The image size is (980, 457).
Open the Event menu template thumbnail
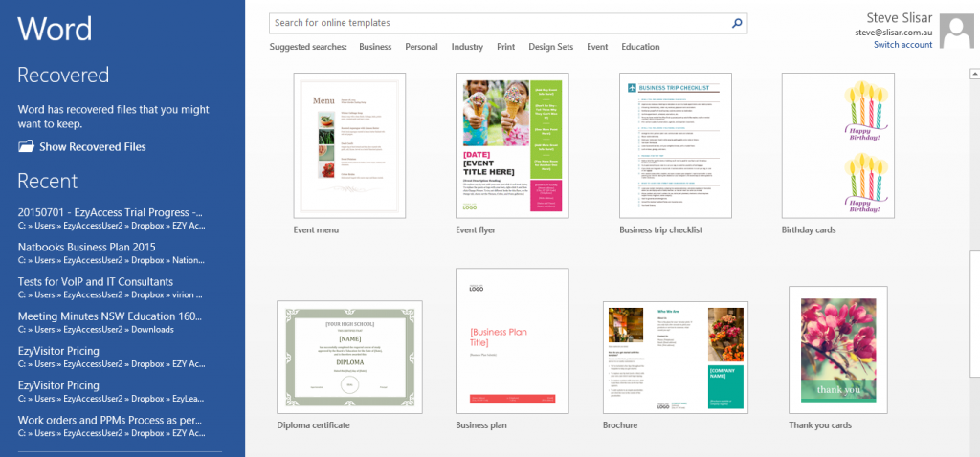click(349, 145)
